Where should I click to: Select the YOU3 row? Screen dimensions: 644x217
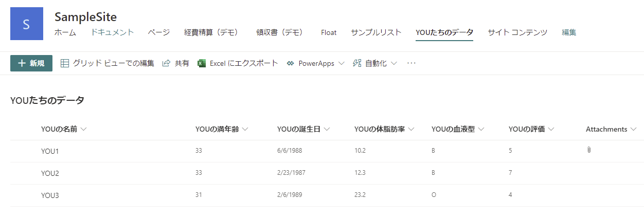click(327, 195)
